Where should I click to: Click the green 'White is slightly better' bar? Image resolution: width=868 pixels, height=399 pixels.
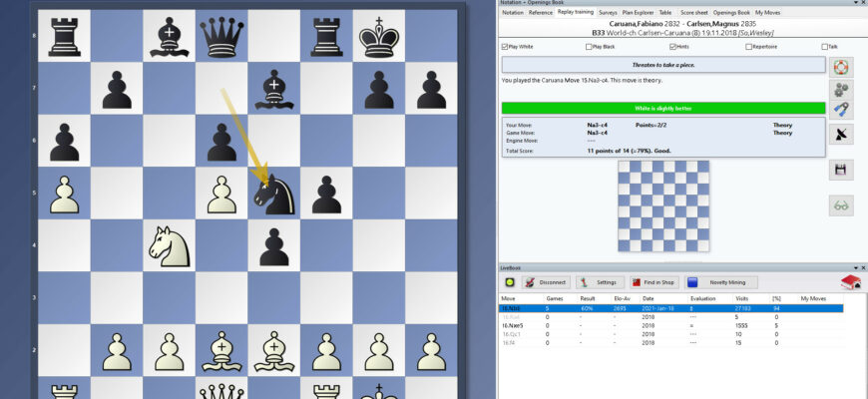click(662, 108)
